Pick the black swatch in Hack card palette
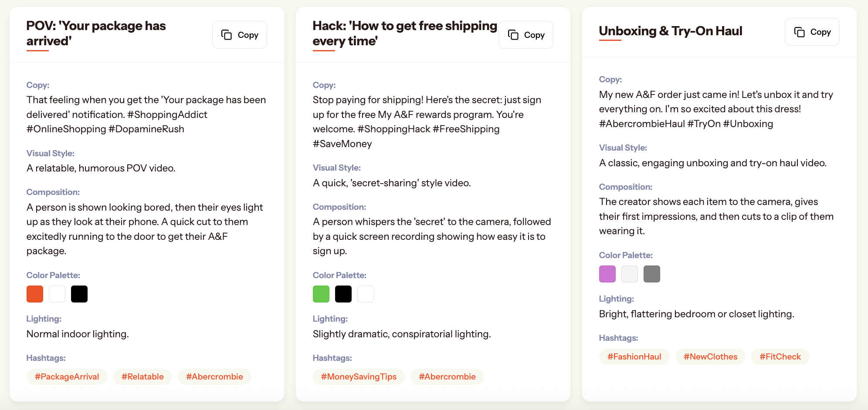This screenshot has width=868, height=410. pos(343,294)
